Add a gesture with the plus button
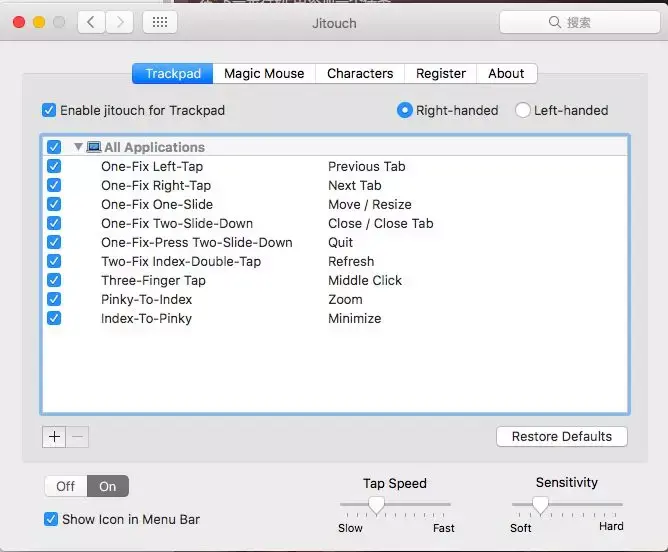This screenshot has width=668, height=552. coord(54,437)
